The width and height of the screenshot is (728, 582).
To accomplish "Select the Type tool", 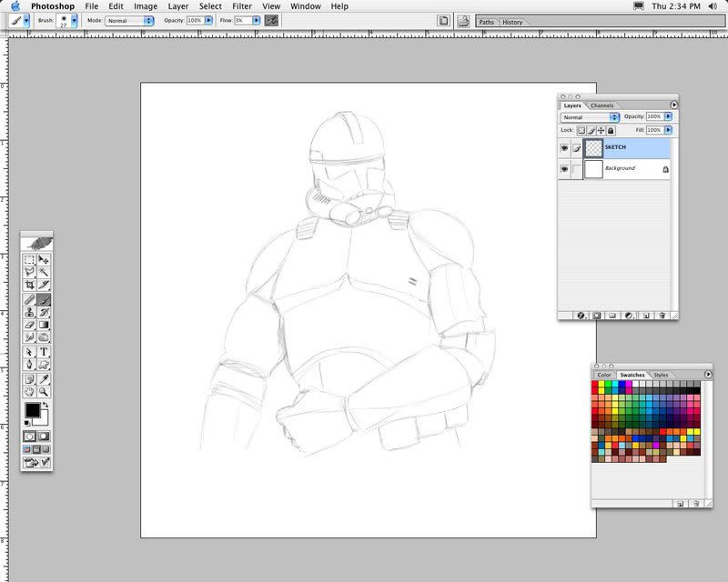I will pos(44,352).
